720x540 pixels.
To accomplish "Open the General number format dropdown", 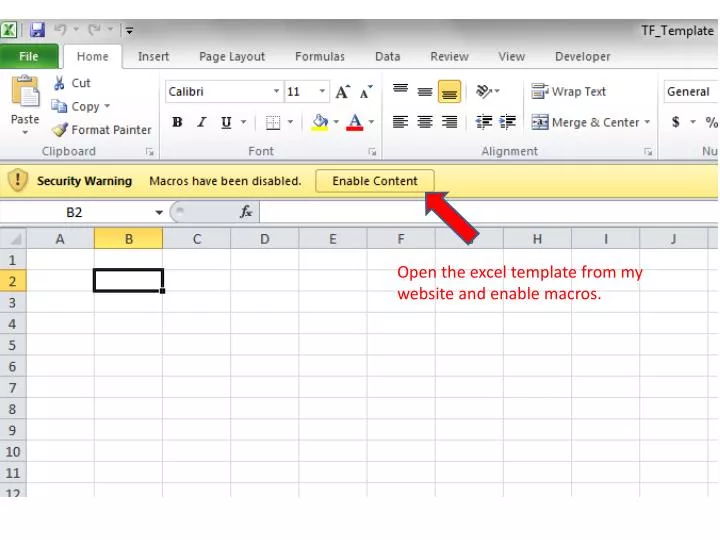I will pyautogui.click(x=691, y=91).
